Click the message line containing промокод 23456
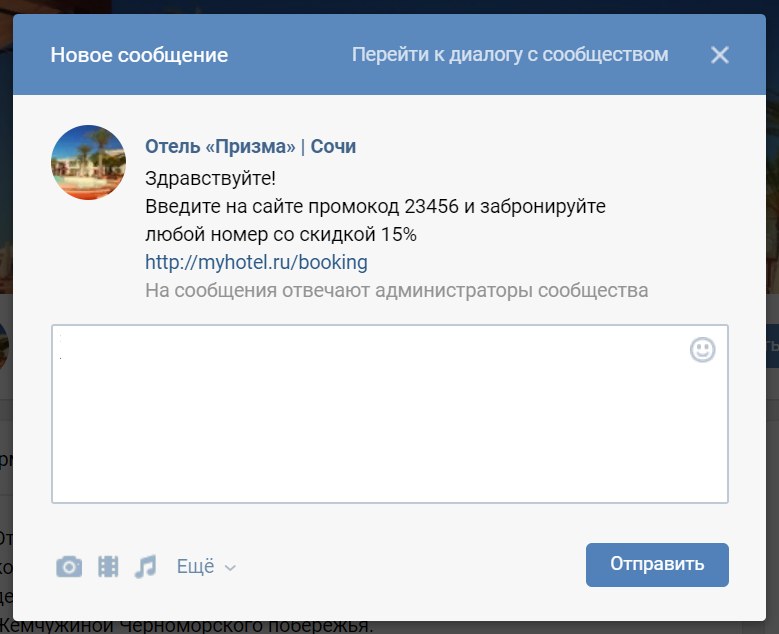The height and width of the screenshot is (634, 779). pos(375,207)
